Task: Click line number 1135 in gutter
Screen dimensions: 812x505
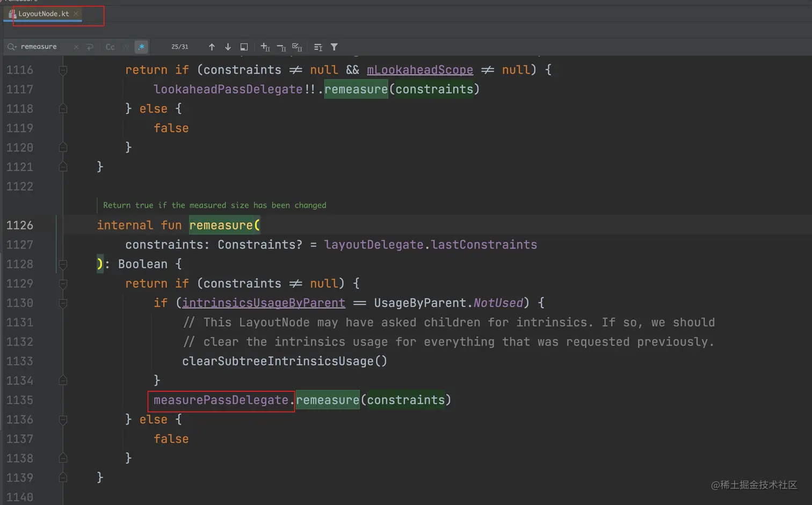Action: pyautogui.click(x=20, y=400)
